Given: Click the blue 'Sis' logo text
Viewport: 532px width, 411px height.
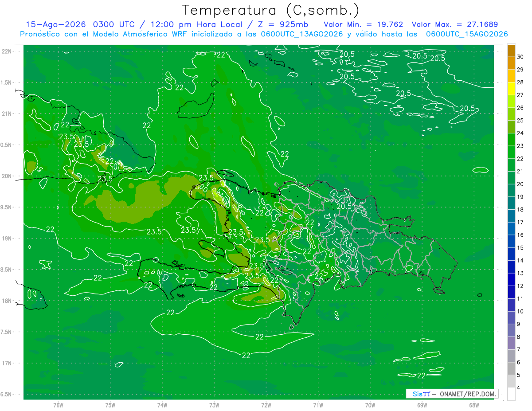Looking at the screenshot, I should [418, 394].
